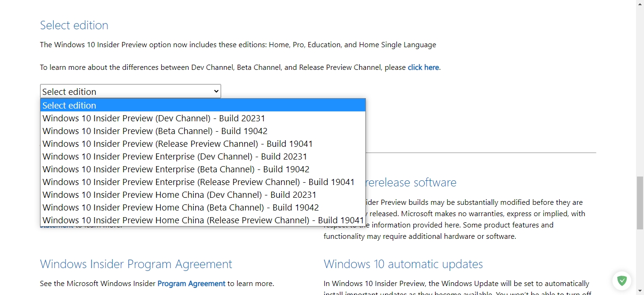Click the 'Select edition' section heading
The width and height of the screenshot is (644, 295).
tap(74, 25)
